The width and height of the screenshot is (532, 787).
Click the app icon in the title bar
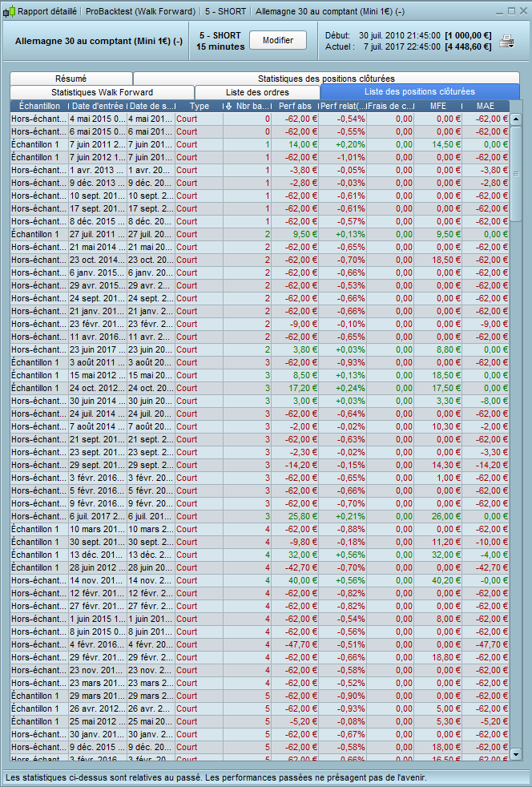(x=9, y=12)
